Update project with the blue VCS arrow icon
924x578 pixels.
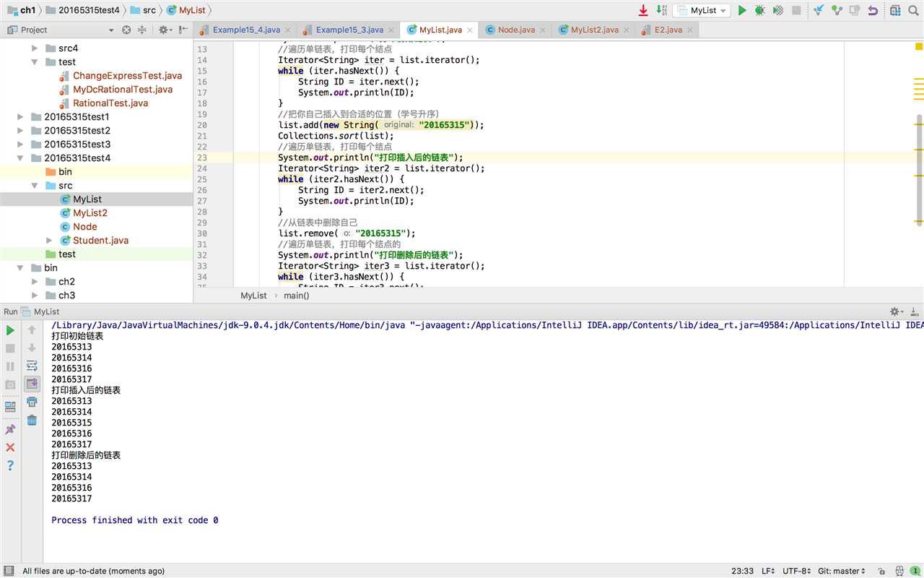click(819, 11)
